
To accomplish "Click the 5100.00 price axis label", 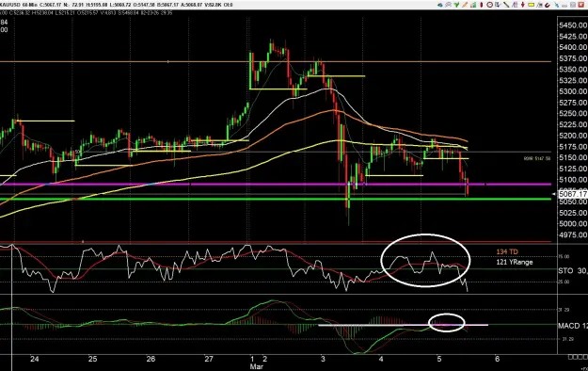I will coord(573,180).
